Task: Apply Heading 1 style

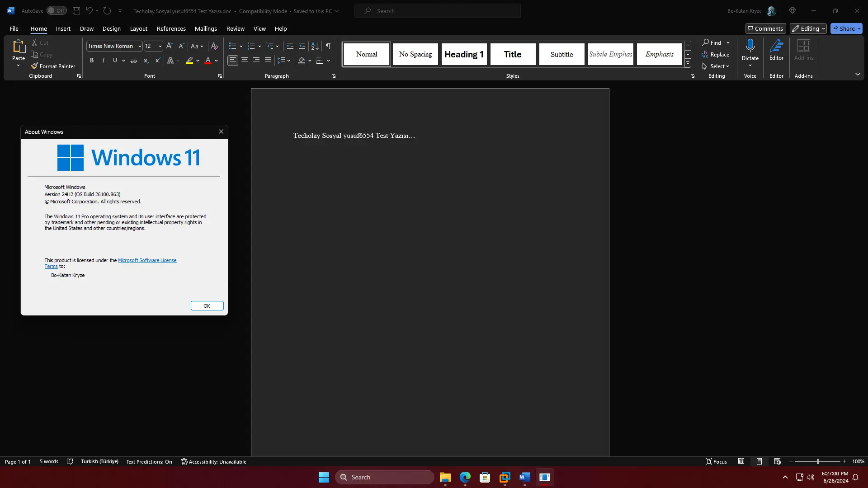Action: (464, 54)
